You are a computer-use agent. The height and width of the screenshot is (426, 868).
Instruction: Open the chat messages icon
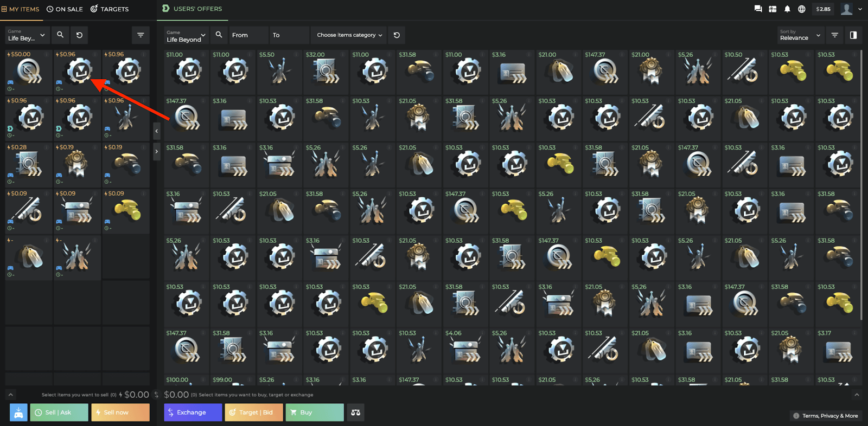click(758, 9)
